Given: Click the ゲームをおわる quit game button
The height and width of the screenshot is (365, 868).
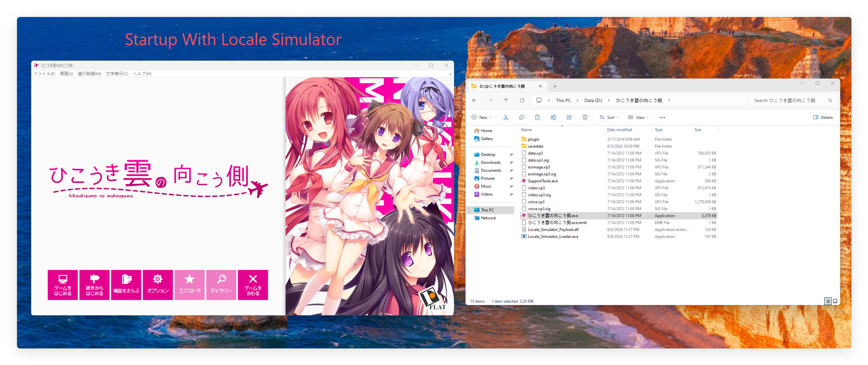Looking at the screenshot, I should 253,285.
